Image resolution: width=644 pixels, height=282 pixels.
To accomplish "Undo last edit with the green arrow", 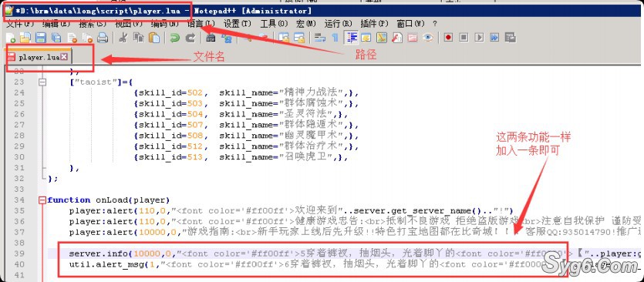I will click(175, 38).
